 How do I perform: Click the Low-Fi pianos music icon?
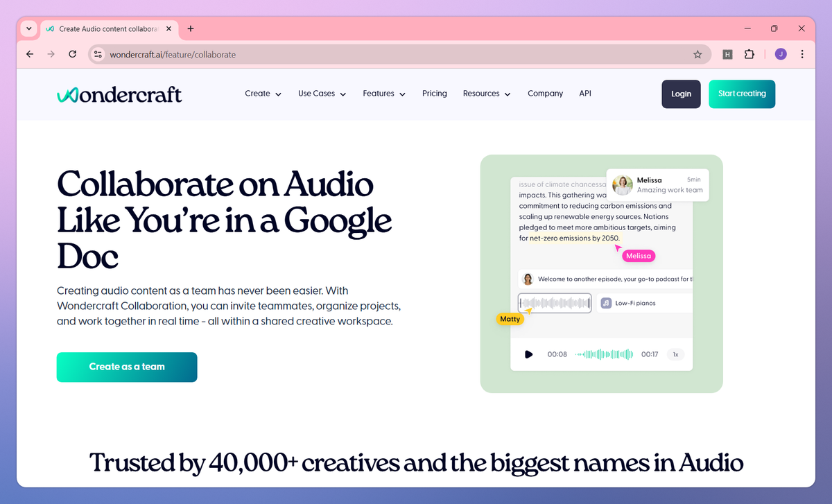click(606, 303)
